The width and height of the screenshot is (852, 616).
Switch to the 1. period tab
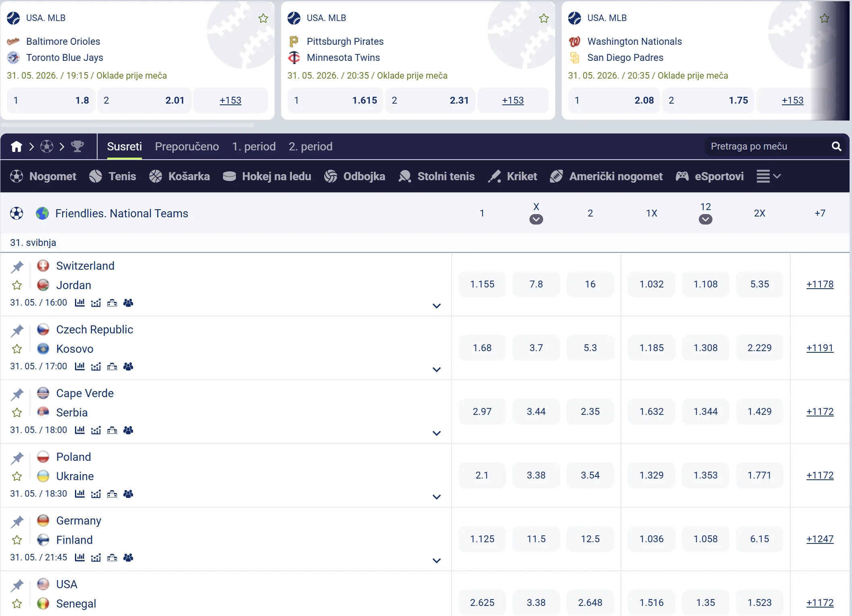click(254, 146)
